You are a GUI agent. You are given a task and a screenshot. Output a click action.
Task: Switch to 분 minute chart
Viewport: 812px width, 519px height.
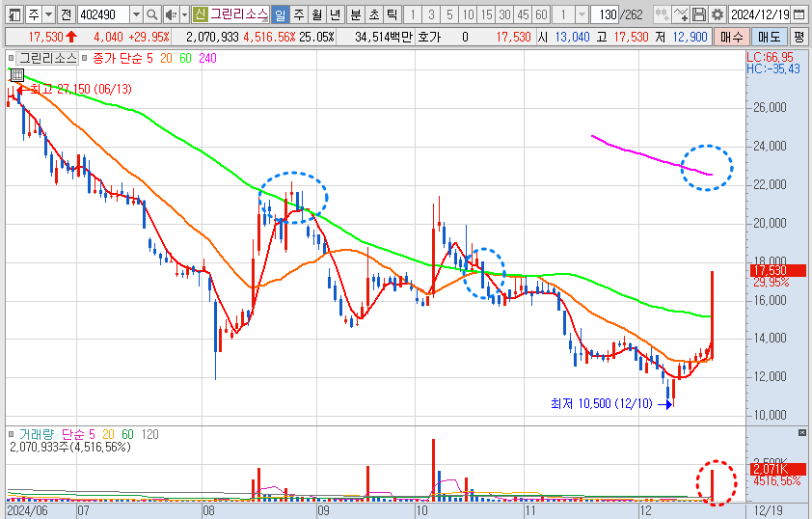tap(356, 14)
